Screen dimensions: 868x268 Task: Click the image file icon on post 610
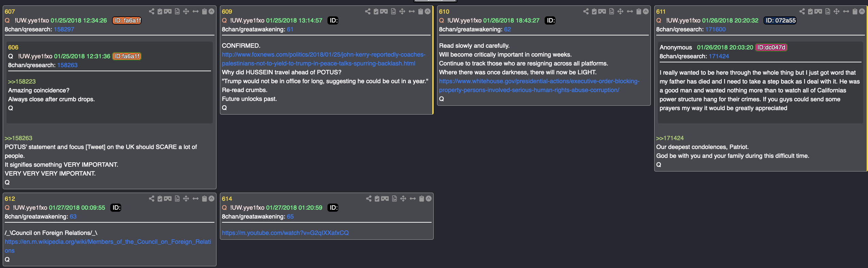(x=611, y=11)
